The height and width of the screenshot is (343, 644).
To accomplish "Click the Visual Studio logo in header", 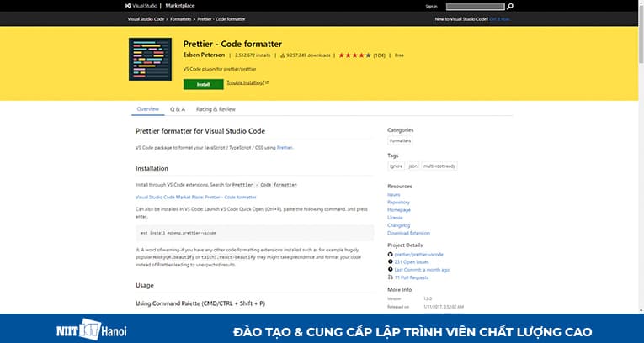I will click(141, 6).
